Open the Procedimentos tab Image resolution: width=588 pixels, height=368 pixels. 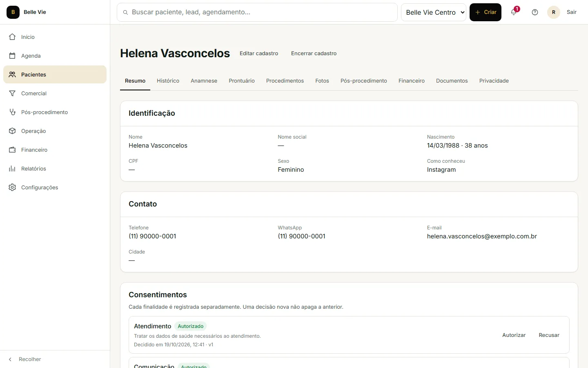click(285, 81)
